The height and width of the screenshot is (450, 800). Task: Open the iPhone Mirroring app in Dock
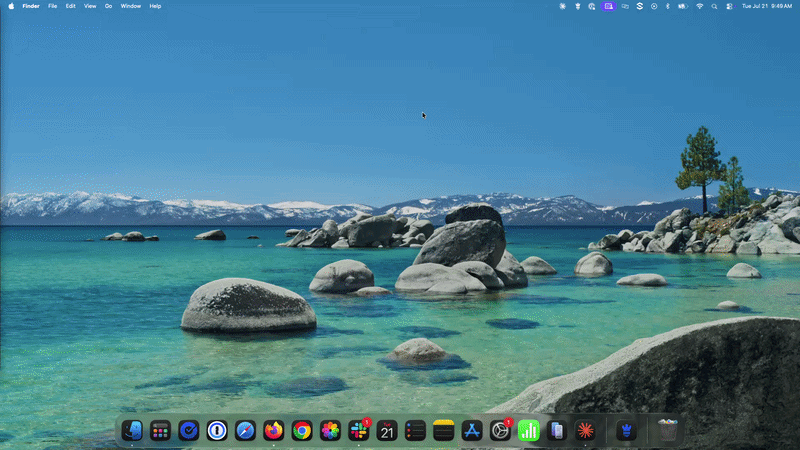pos(557,431)
